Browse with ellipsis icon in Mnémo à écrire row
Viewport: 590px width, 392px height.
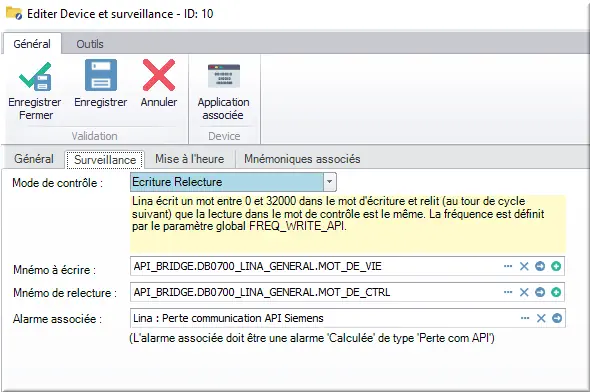pos(508,266)
